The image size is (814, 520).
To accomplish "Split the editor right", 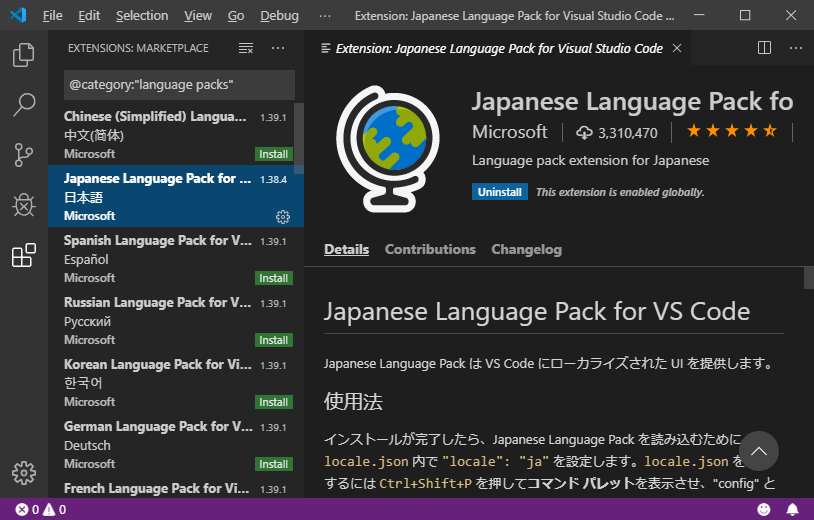I will (764, 48).
